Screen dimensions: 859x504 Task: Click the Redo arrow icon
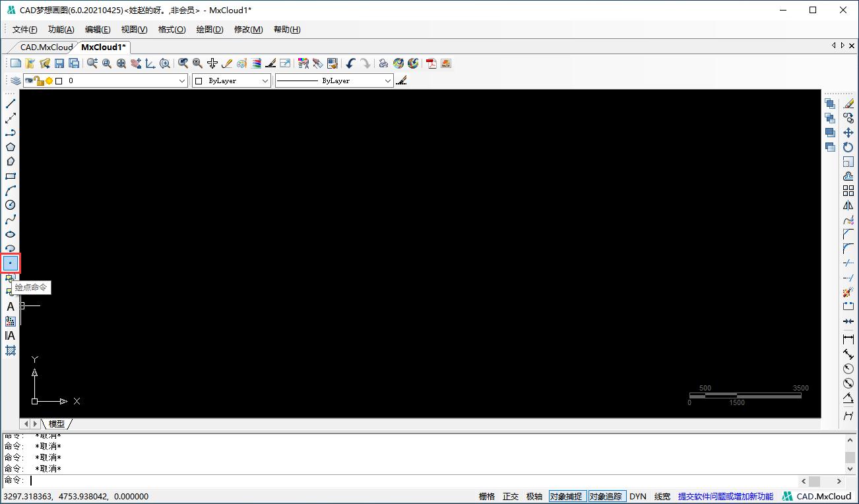pos(366,63)
